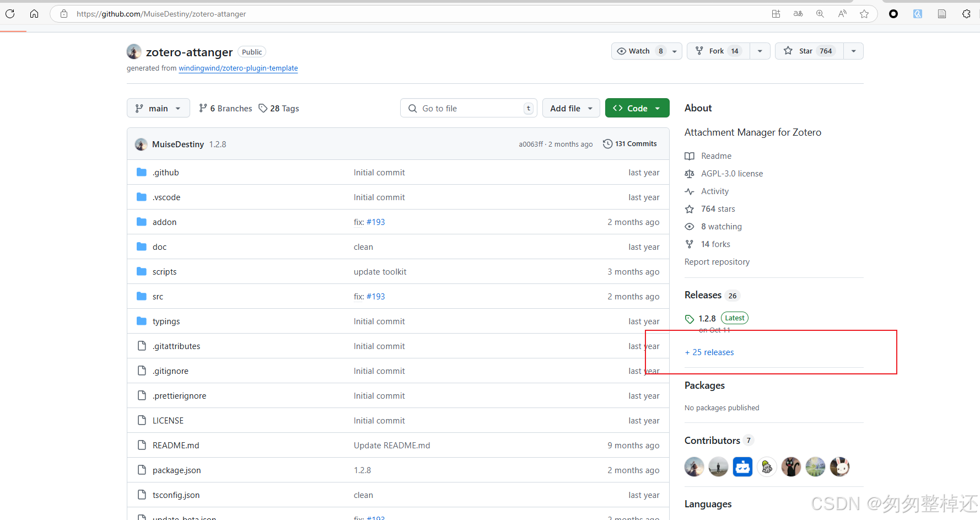
Task: Click the Go to file search field
Action: pos(469,108)
